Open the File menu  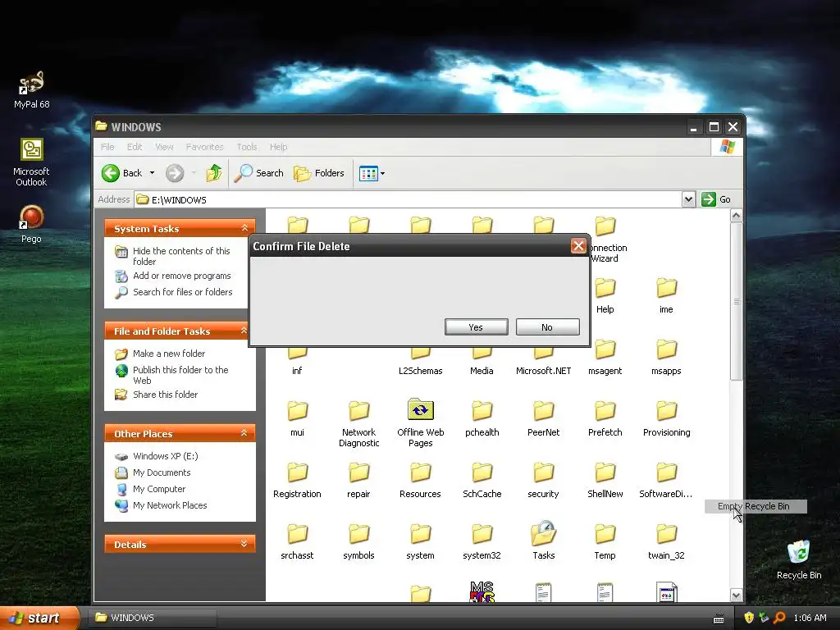(x=107, y=147)
